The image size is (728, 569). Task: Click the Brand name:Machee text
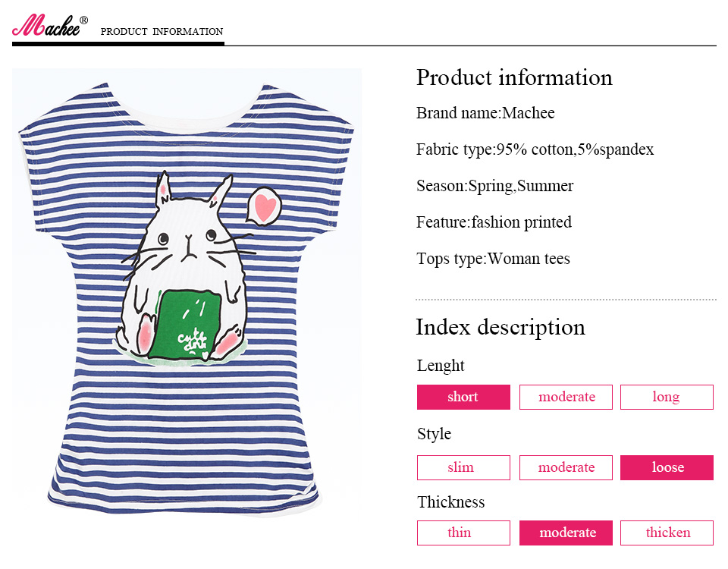coord(485,113)
